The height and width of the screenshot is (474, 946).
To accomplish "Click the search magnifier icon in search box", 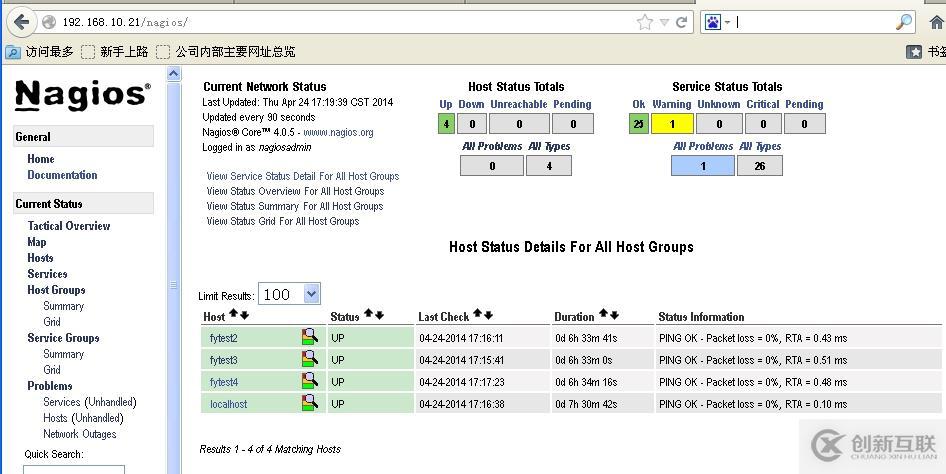I will coord(904,23).
